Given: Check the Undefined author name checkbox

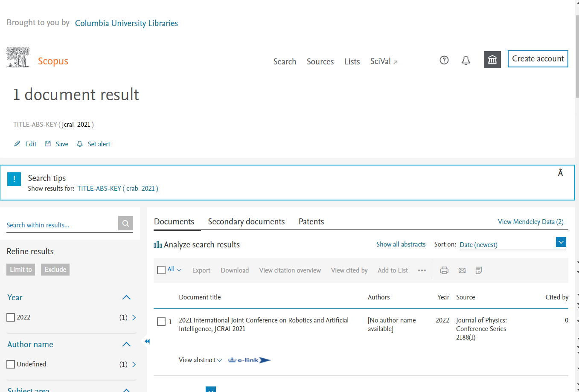Looking at the screenshot, I should (11, 364).
